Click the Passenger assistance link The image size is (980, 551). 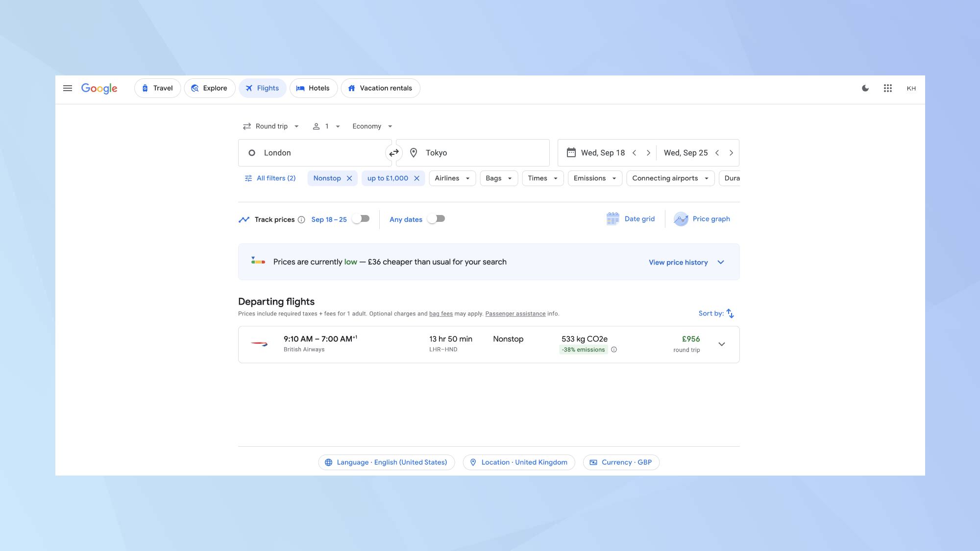tap(515, 313)
